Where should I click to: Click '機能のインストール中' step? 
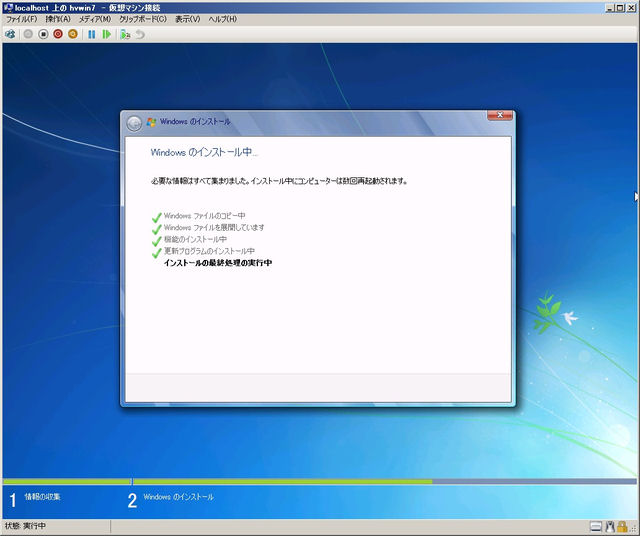click(195, 239)
